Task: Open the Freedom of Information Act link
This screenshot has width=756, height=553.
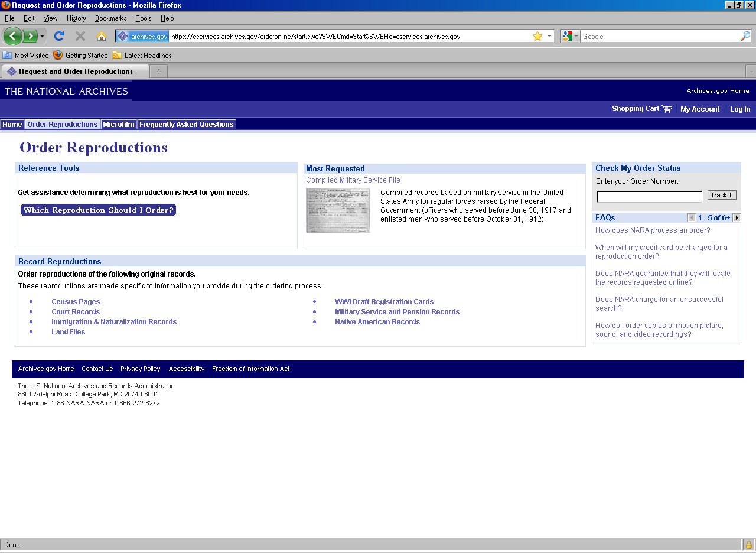Action: [250, 369]
